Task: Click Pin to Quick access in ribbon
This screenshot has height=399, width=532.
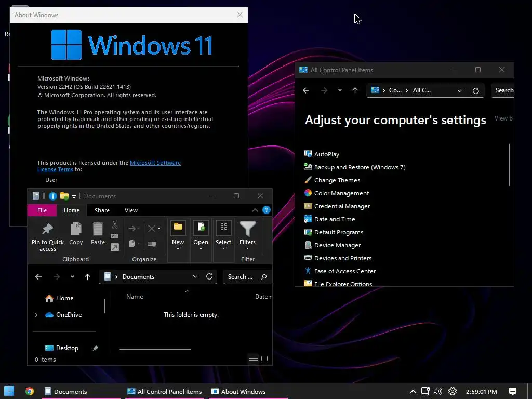Action: [x=47, y=237]
